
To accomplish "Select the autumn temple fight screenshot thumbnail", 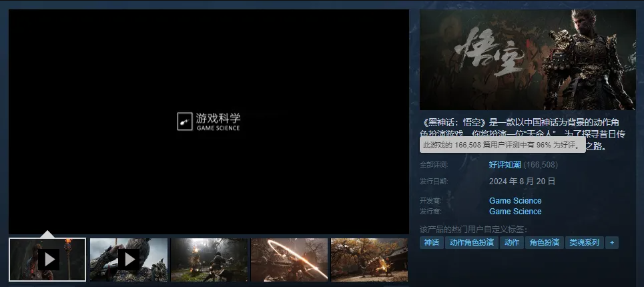I will coord(369,260).
